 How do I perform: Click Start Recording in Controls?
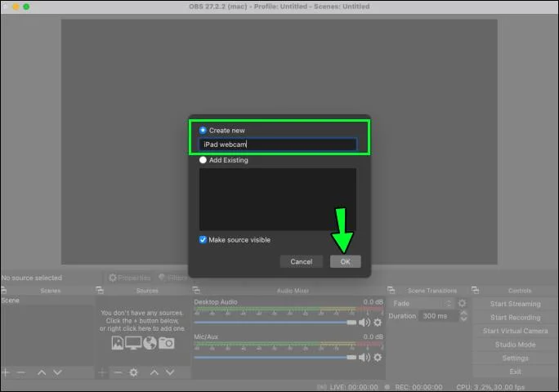[515, 317]
